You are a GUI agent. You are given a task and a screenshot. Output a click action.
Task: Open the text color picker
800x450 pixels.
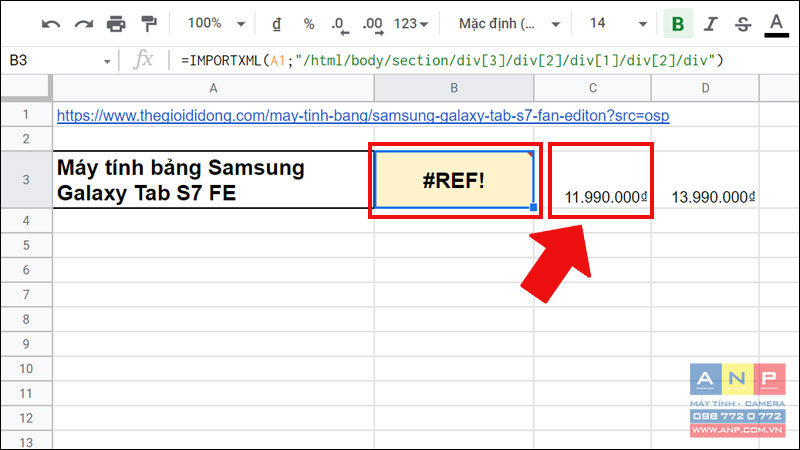point(776,25)
